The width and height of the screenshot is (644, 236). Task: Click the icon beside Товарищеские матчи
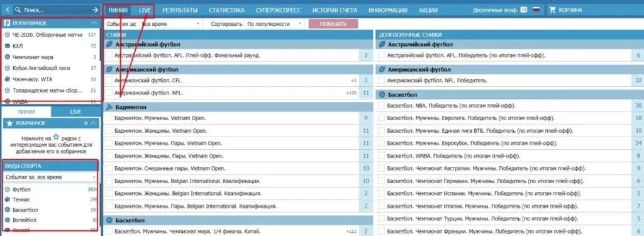click(x=8, y=91)
